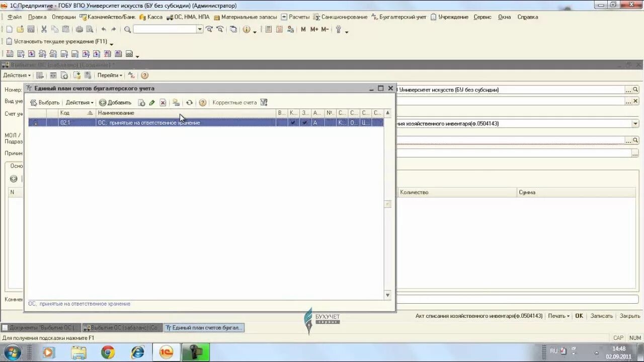Open Действия dropdown in Выбытие ОС document toolbar

[x=17, y=75]
